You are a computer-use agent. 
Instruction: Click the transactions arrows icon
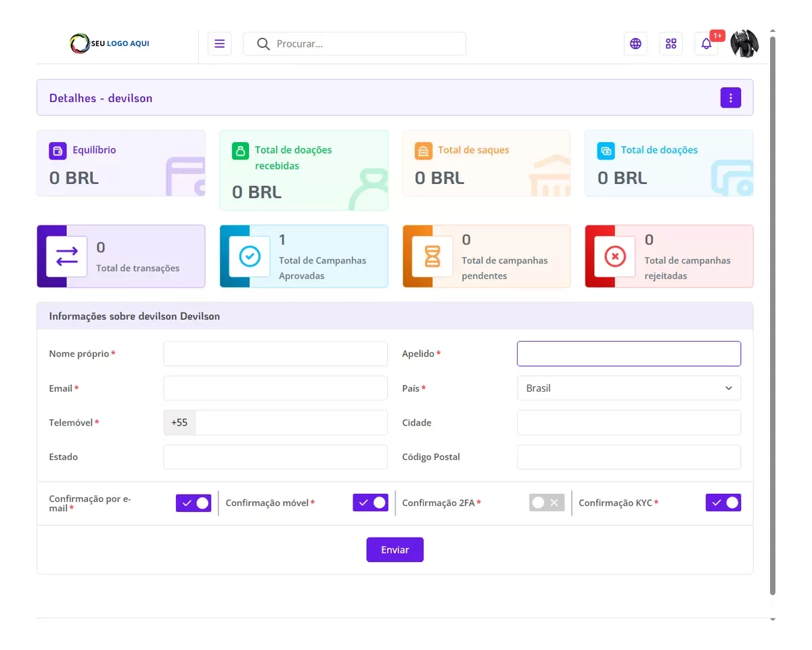[x=67, y=256]
